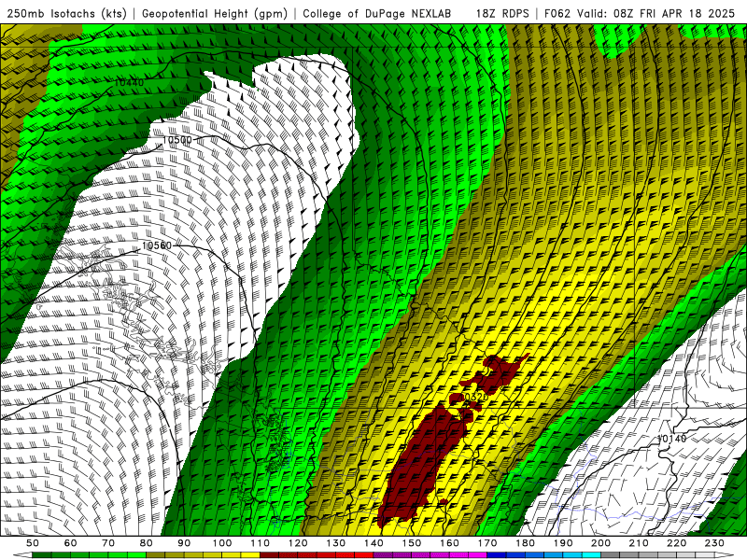The width and height of the screenshot is (747, 560).
Task: Select the bright yellow swatch just before 110
Action: [x=250, y=555]
